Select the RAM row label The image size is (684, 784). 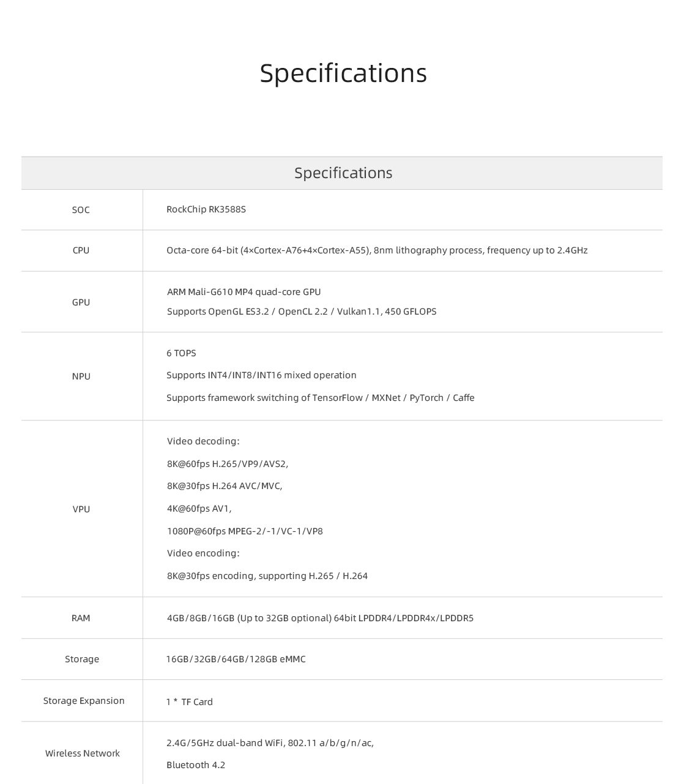point(81,618)
